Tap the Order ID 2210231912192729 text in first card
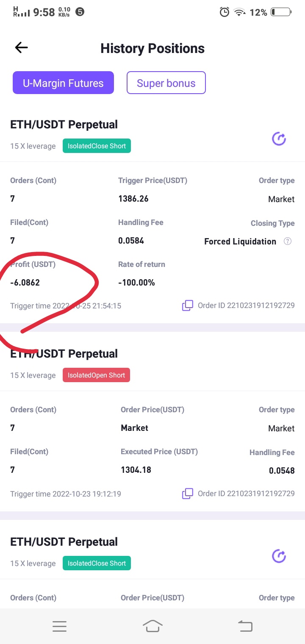 [x=246, y=305]
